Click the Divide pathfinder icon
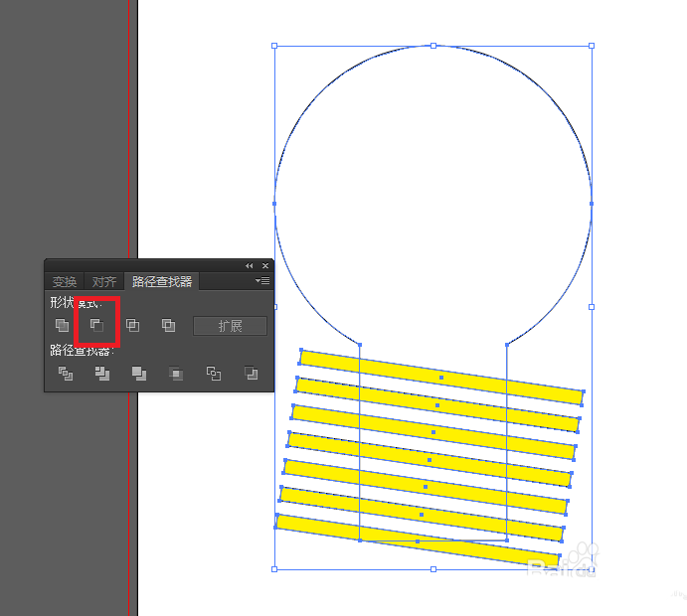 point(66,374)
